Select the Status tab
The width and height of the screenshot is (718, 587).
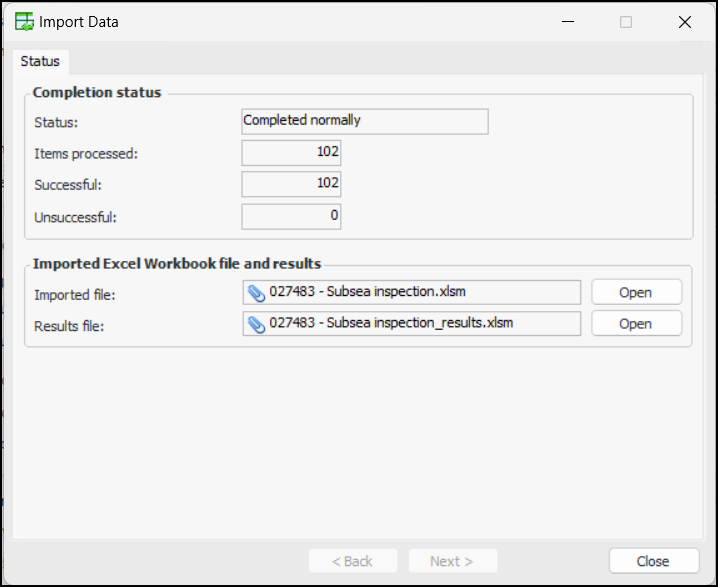point(40,61)
